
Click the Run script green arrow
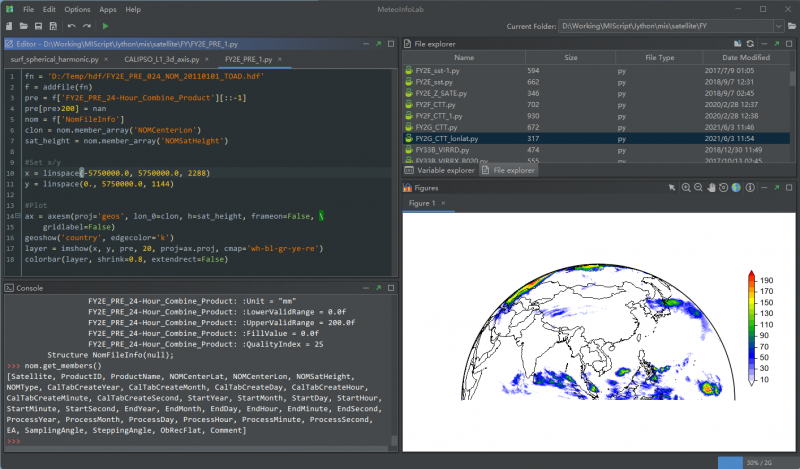tap(106, 25)
